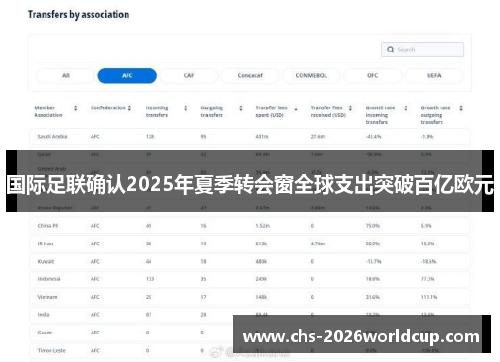Click the China PR row name

48,226
